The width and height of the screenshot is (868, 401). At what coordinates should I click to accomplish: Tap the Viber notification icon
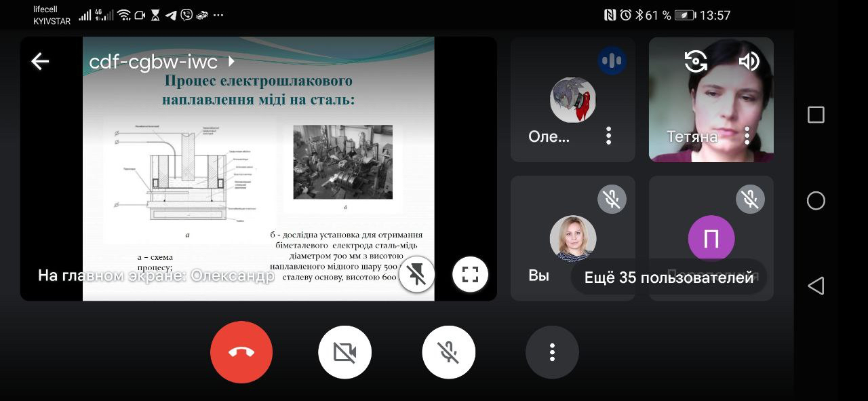(186, 15)
